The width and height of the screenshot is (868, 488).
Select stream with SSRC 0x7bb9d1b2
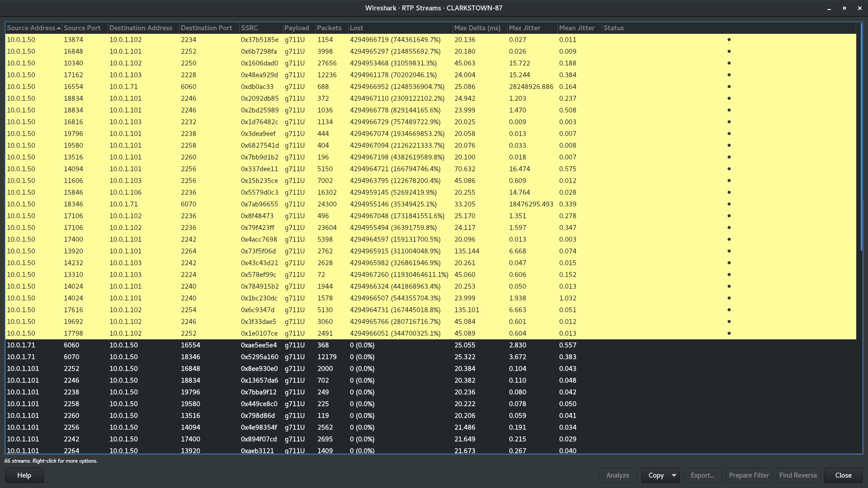tap(430, 157)
